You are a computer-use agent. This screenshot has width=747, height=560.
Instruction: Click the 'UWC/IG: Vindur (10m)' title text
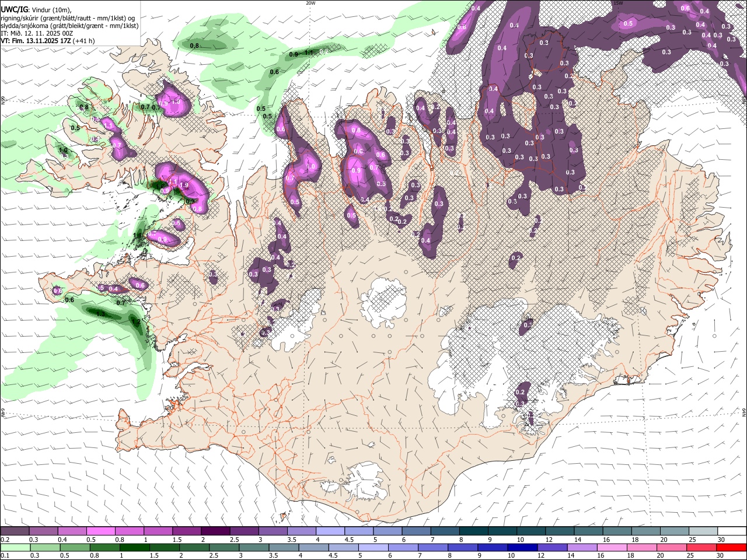coord(36,10)
